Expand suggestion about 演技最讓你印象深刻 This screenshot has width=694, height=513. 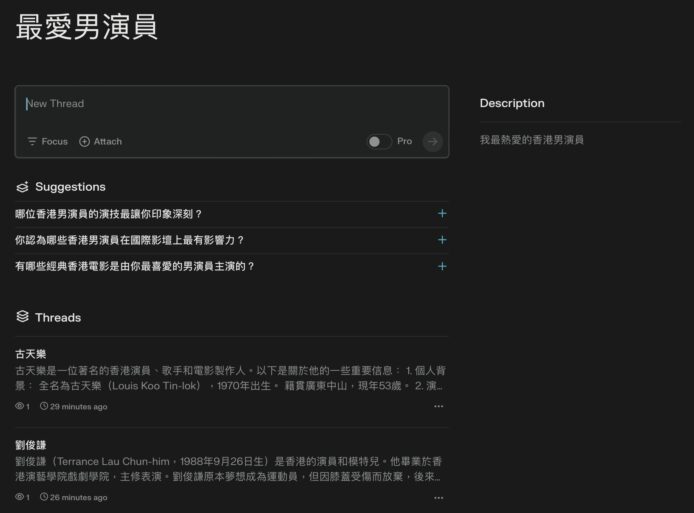tap(442, 214)
